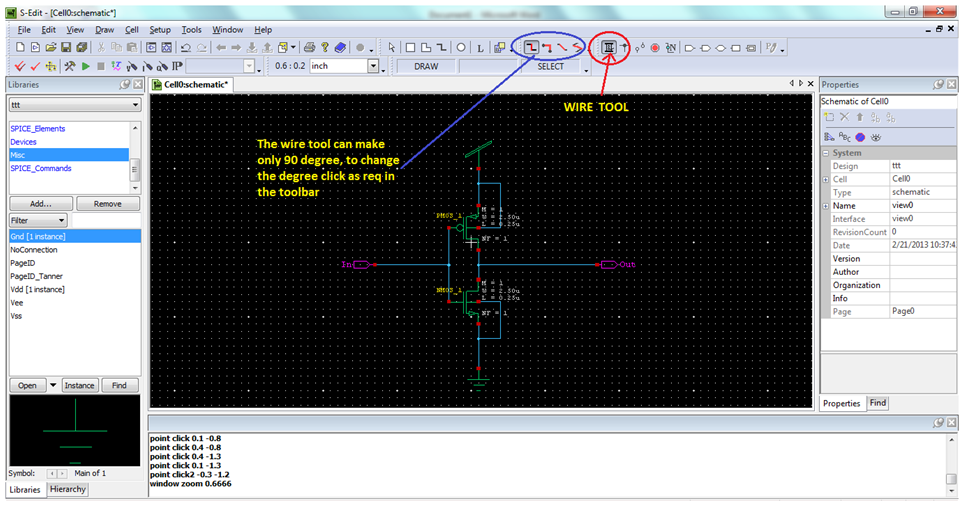Select the orthogonal 90-degree wire mode icon
The image size is (968, 506).
click(531, 48)
